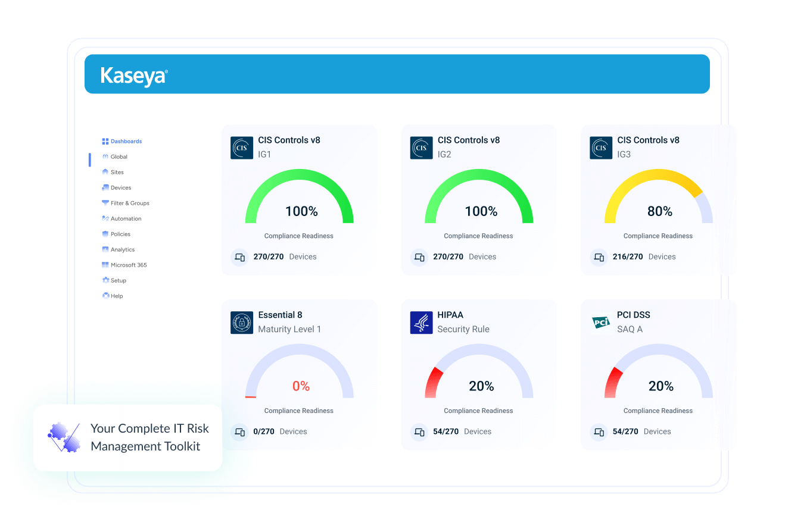Open the Dashboards menu item

(122, 142)
